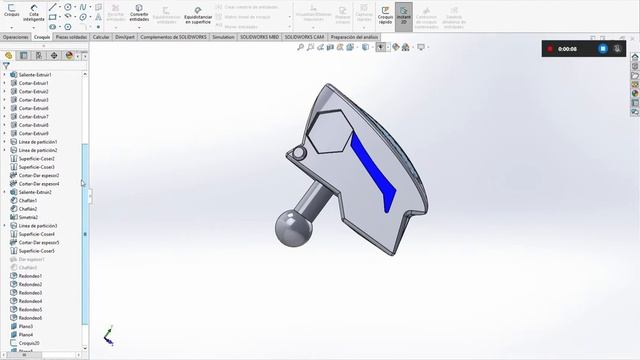640x360 pixels.
Task: Click the tree filter funnel icon
Action: (6, 65)
